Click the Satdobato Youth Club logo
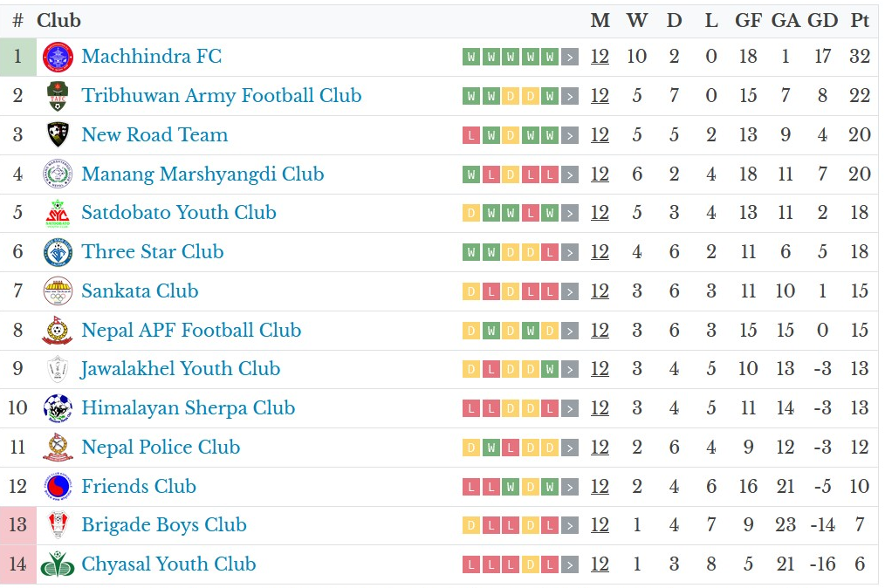Viewport: 885px width, 588px height. (x=58, y=213)
